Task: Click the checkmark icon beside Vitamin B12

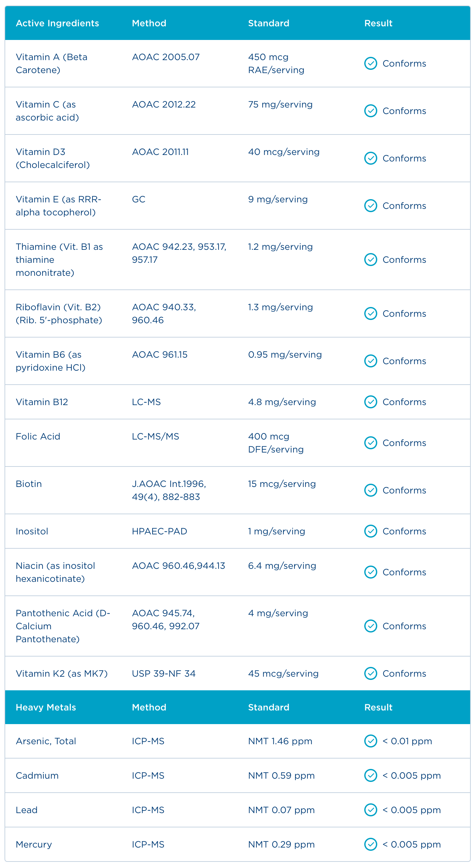Action: [370, 402]
